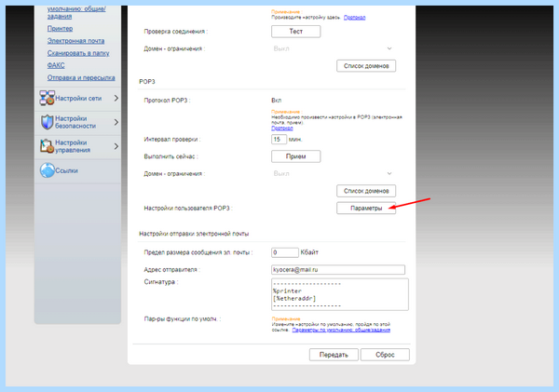Click the Вкл value next to Протокол POP3
559x392 pixels.
pos(277,101)
